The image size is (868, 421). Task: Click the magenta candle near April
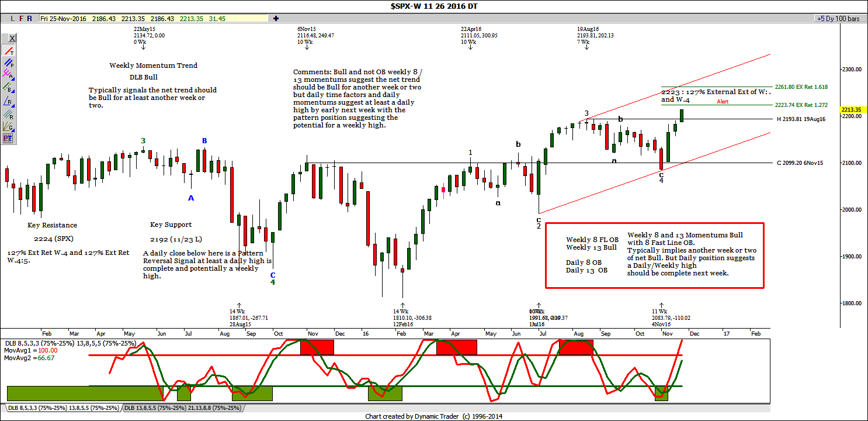pyautogui.click(x=443, y=189)
